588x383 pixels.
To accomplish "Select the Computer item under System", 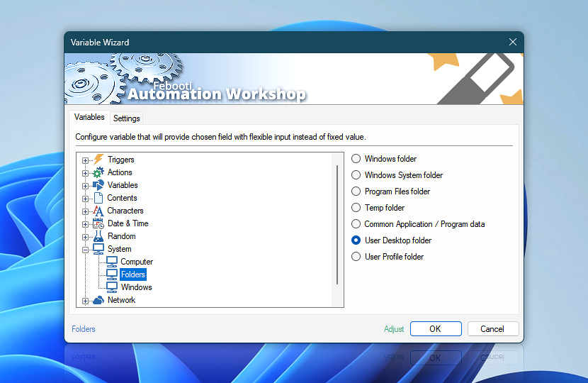I will pyautogui.click(x=137, y=262).
